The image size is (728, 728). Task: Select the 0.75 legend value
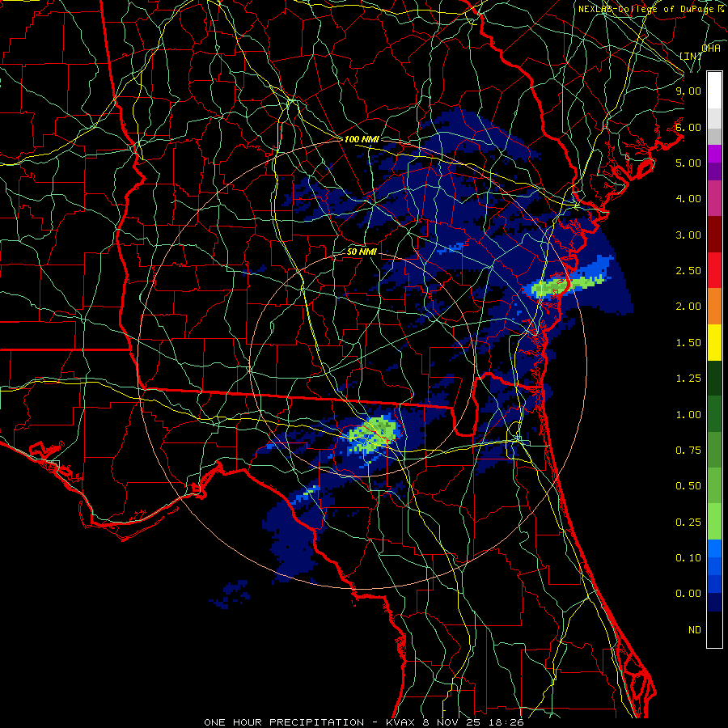point(688,451)
